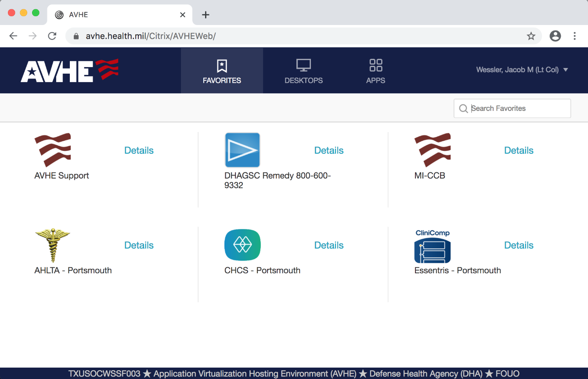Click the Desktops monitor icon
The width and height of the screenshot is (588, 379).
(303, 66)
